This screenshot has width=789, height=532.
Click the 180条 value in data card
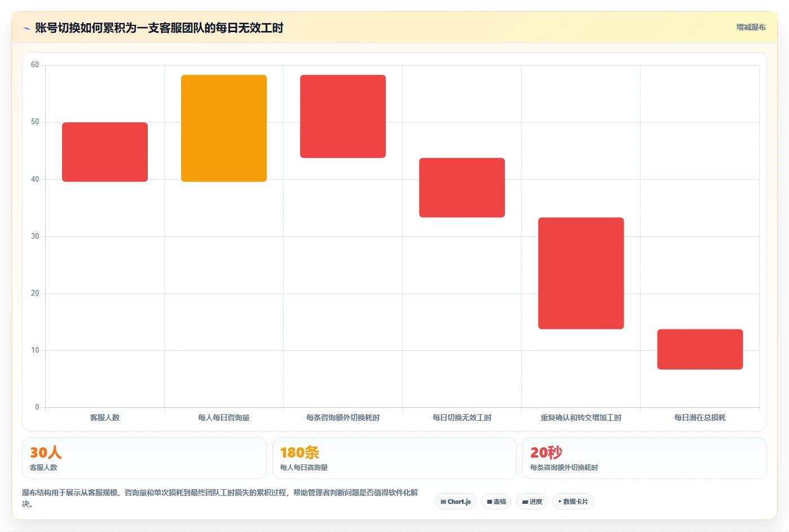(x=299, y=452)
